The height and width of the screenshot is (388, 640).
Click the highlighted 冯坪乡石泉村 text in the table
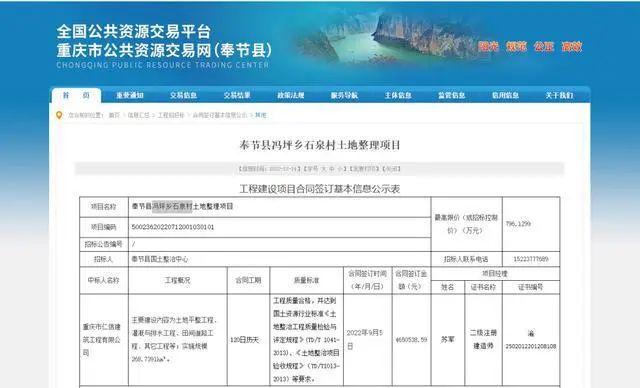172,206
